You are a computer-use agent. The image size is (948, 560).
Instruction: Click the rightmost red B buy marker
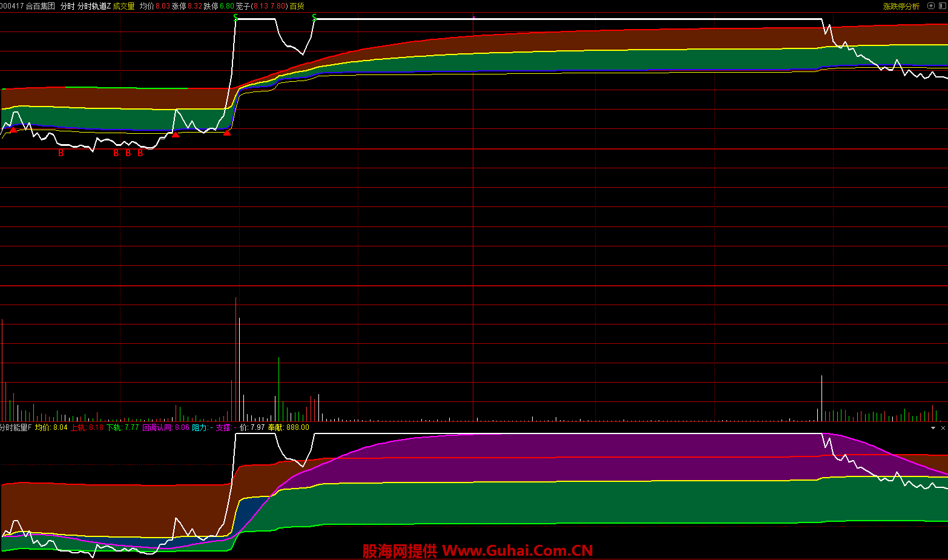(140, 153)
